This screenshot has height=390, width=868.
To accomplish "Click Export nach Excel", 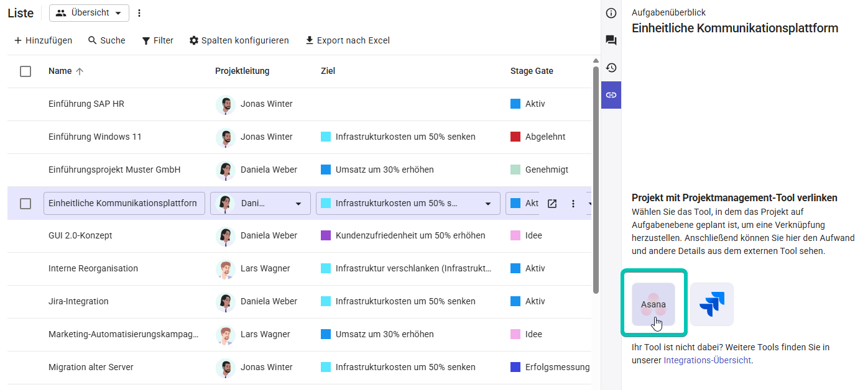I will click(x=347, y=40).
